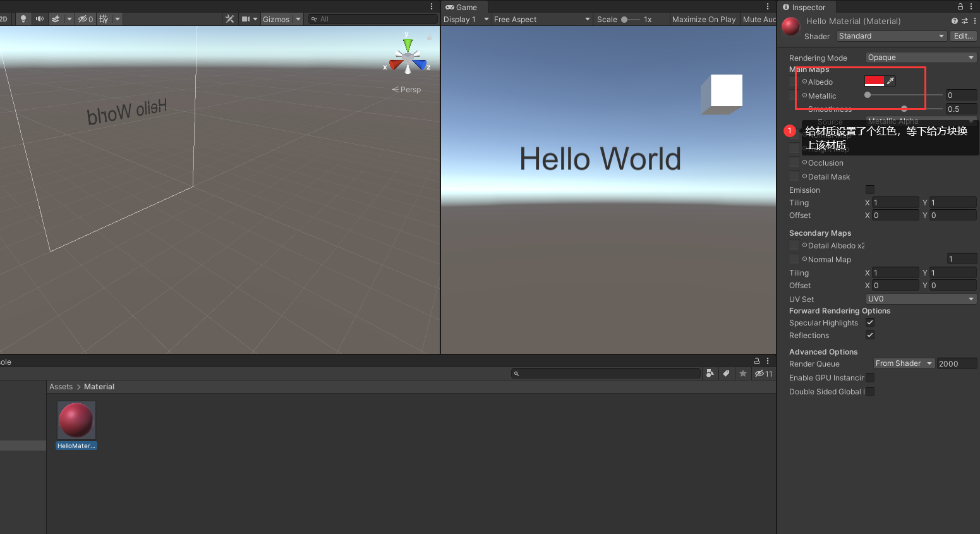The image size is (980, 534).
Task: Check Enable GPU Instancing box
Action: (x=870, y=378)
